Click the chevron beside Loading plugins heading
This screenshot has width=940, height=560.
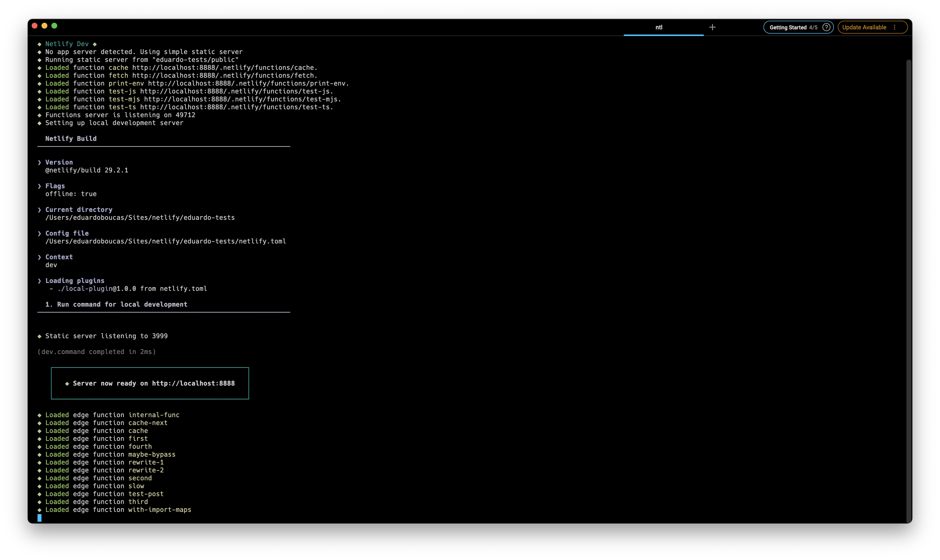click(x=39, y=281)
